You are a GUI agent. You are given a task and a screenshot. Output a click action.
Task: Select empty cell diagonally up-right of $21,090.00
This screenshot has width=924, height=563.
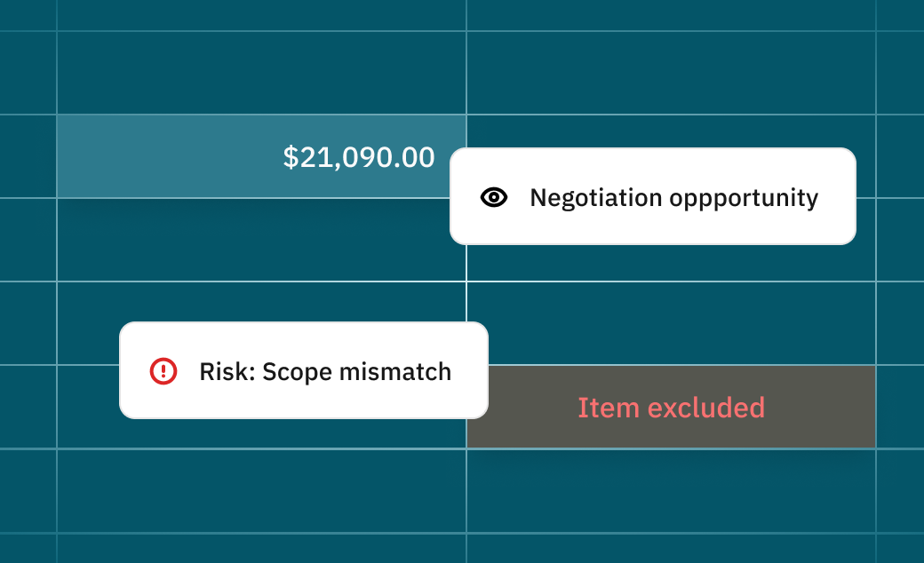click(x=671, y=73)
